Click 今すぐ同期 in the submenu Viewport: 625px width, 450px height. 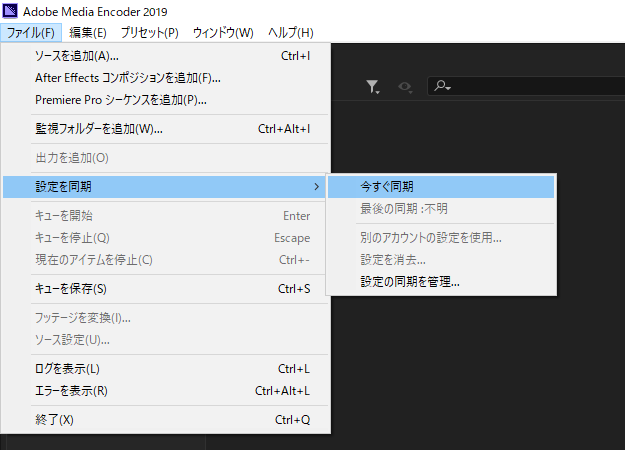click(x=441, y=187)
